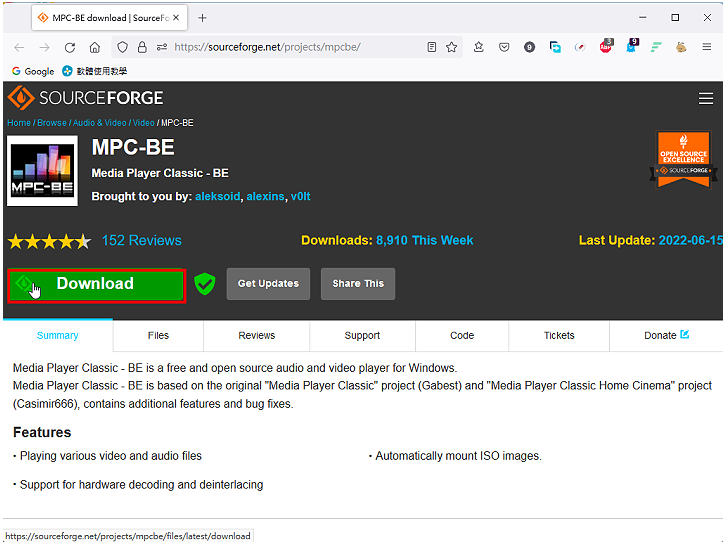
Task: Open tracking protection shield icon
Action: [x=122, y=47]
